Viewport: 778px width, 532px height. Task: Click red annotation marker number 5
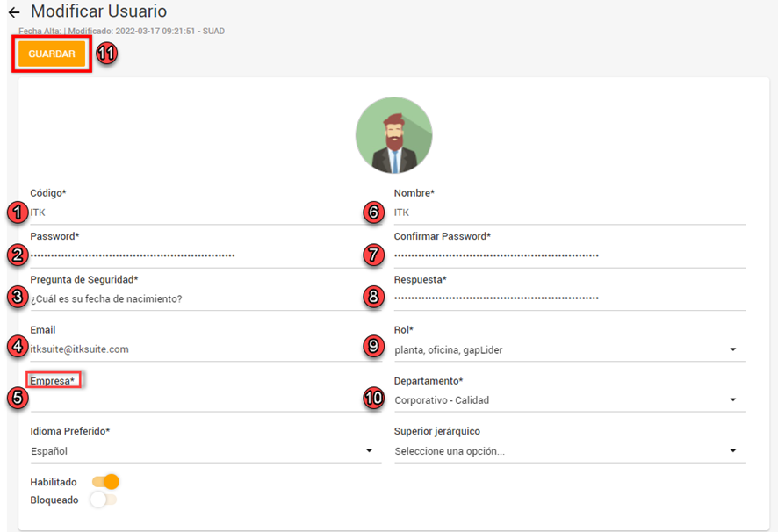coord(16,398)
